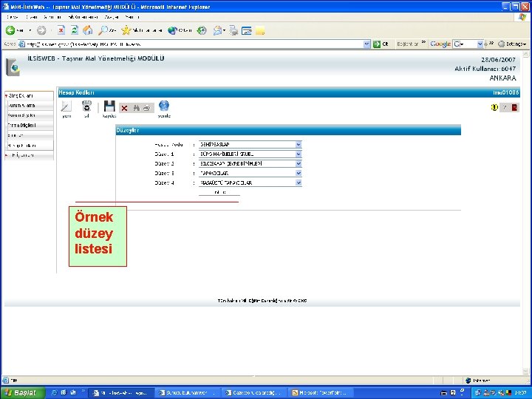
Task: Click the gray icon right of binoculars
Action: point(147,108)
